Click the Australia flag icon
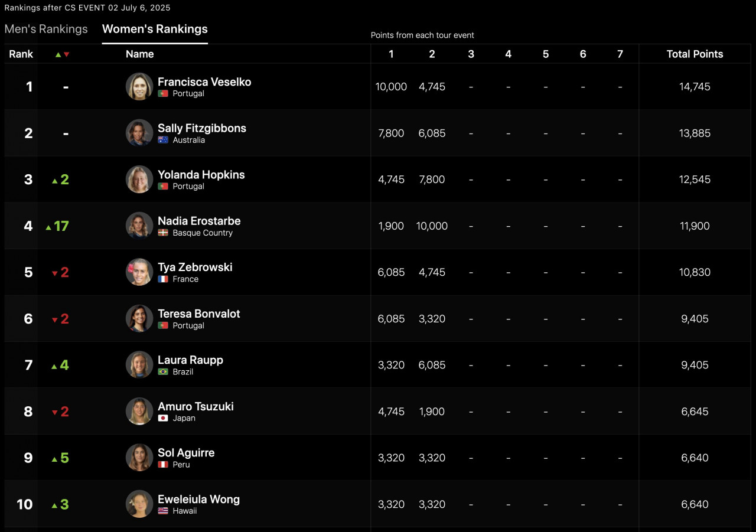Image resolution: width=756 pixels, height=532 pixels. tap(163, 140)
